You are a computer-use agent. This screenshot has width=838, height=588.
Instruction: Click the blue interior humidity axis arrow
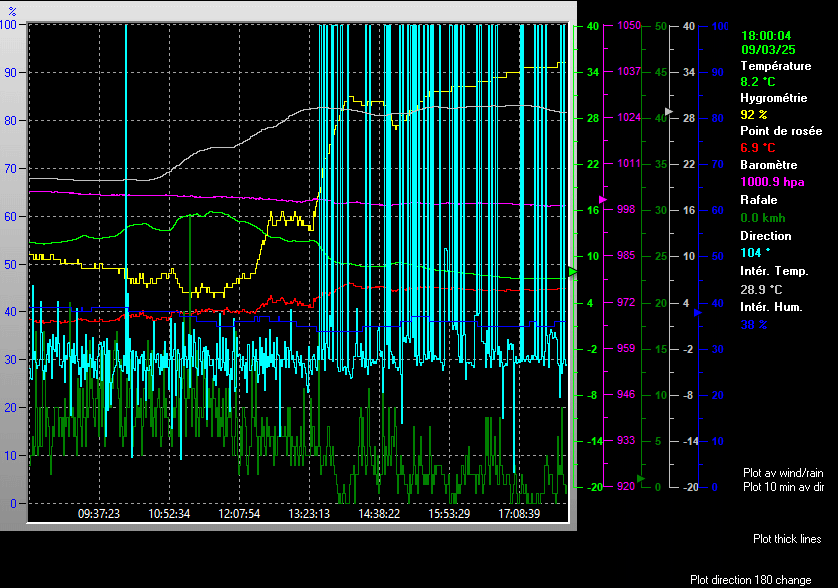coord(698,312)
